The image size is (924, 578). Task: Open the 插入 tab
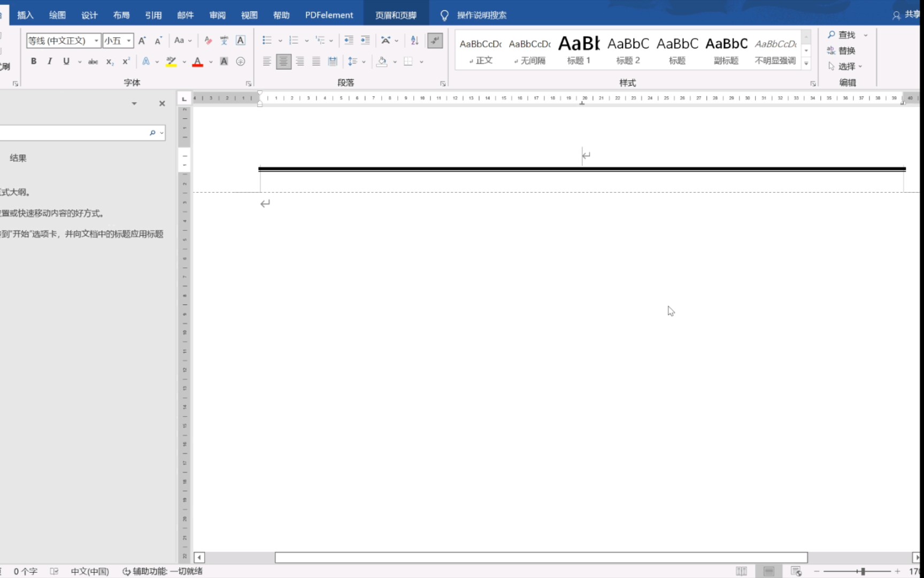point(25,15)
